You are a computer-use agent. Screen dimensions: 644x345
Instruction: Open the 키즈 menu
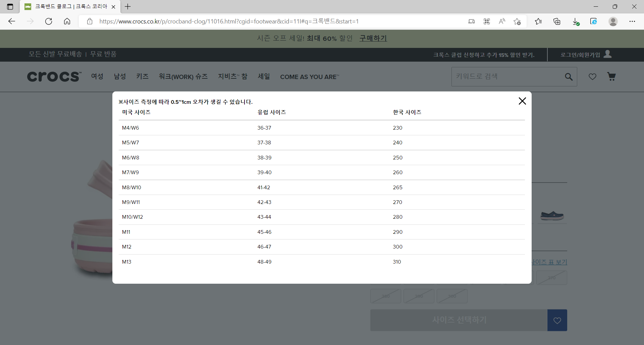(x=143, y=76)
